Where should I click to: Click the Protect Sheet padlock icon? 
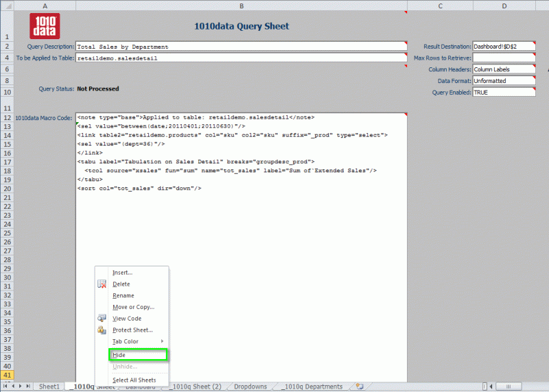[x=102, y=330]
